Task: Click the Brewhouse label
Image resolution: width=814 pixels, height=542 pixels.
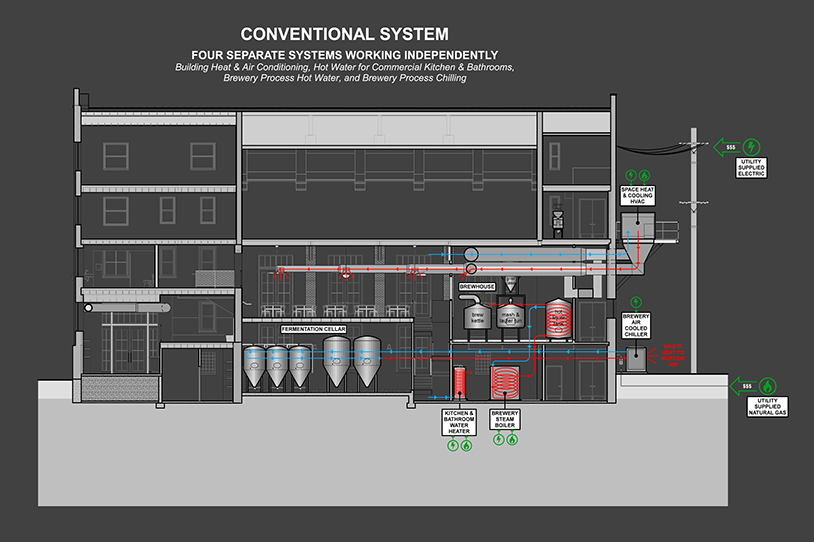Action: pos(477,287)
